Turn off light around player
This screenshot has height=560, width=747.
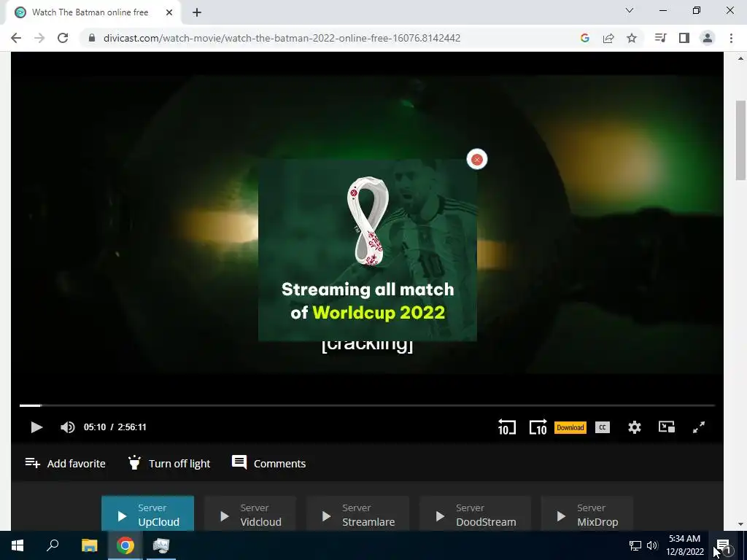[169, 463]
